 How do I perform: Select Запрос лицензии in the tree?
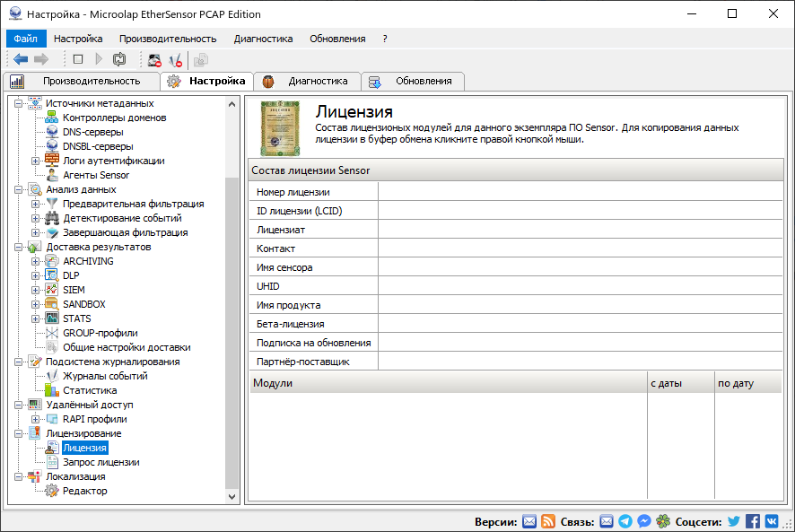click(x=101, y=462)
